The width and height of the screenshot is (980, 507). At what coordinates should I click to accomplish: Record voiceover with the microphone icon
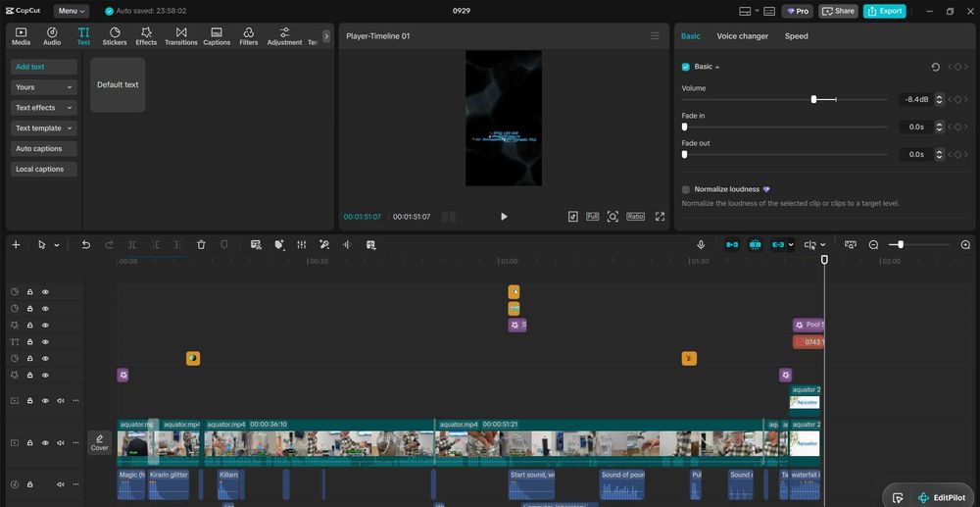click(701, 245)
